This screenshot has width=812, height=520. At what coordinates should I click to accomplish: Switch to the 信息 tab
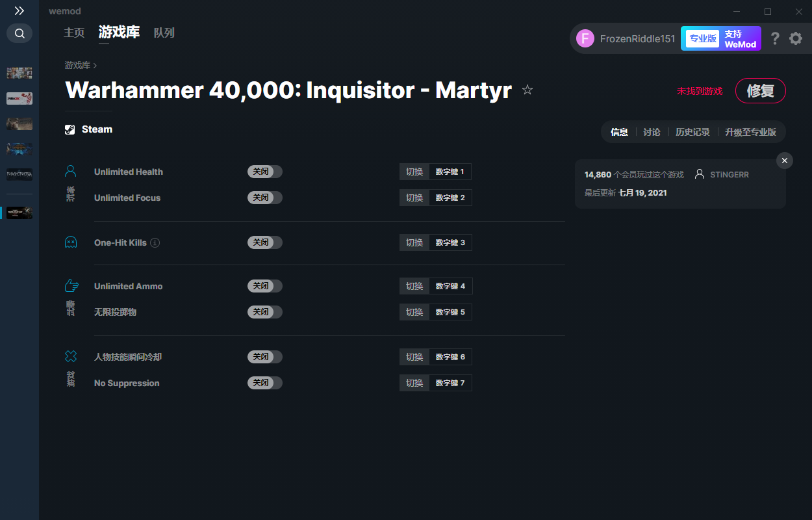coord(619,132)
